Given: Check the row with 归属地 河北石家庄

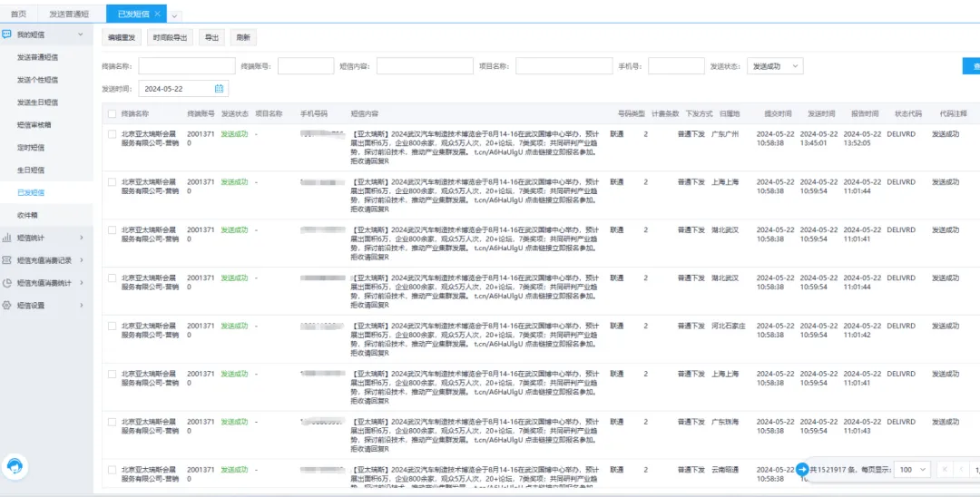Looking at the screenshot, I should 112,326.
